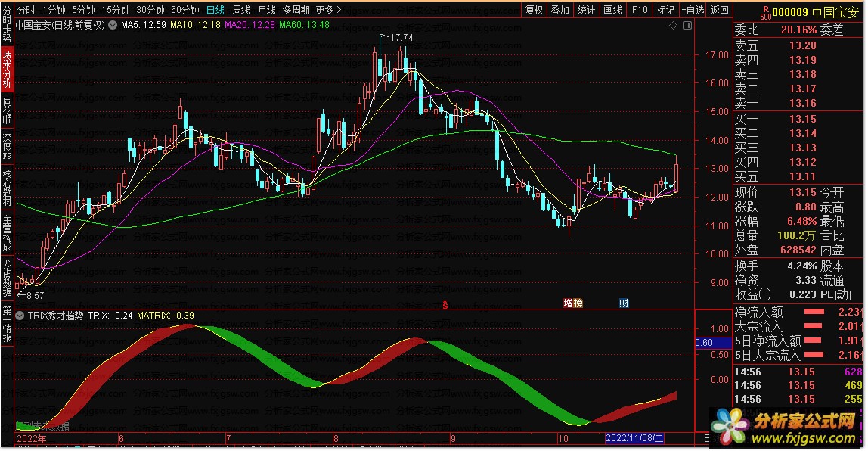Select the 日线 daily chart period

[215, 10]
